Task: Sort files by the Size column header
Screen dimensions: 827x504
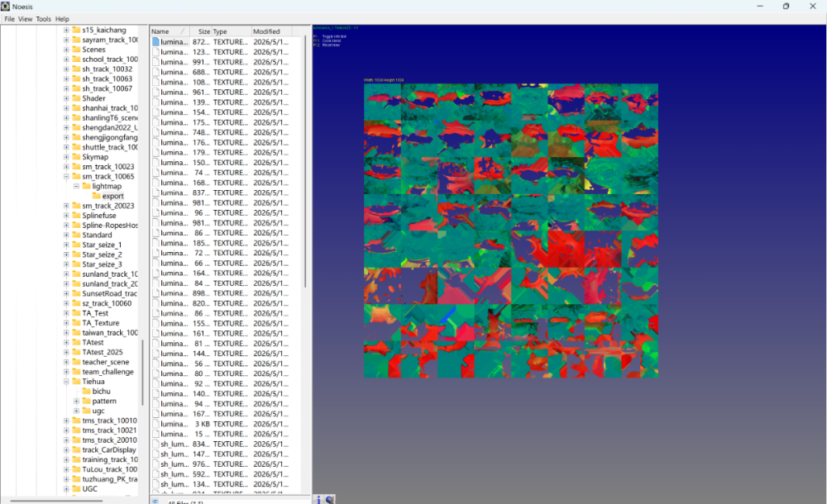Action: click(x=200, y=31)
